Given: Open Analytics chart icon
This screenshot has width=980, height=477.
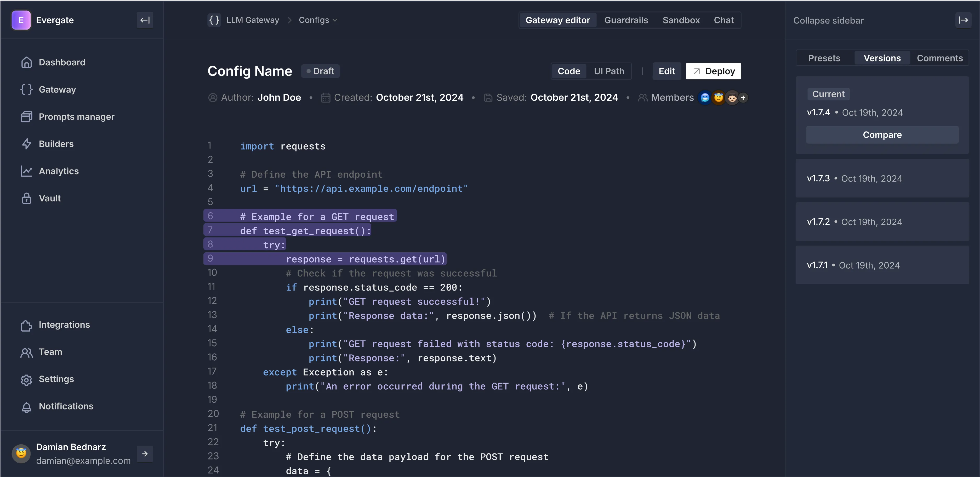Looking at the screenshot, I should pos(26,171).
